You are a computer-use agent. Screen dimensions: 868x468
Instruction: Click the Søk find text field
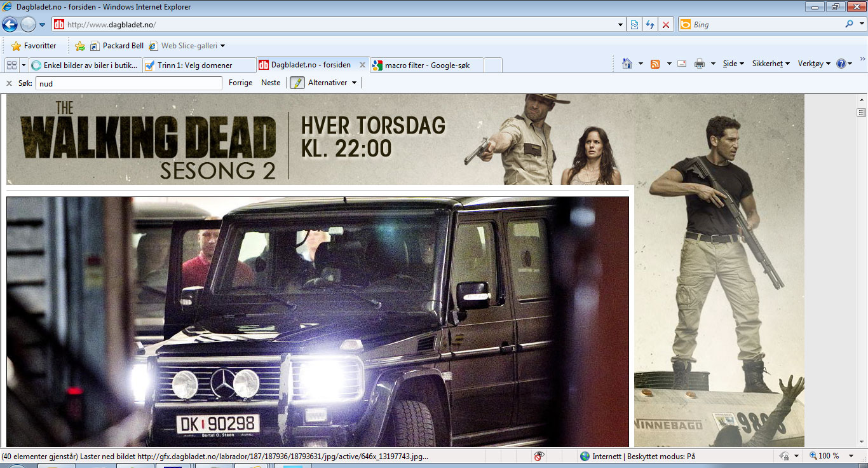(x=129, y=83)
